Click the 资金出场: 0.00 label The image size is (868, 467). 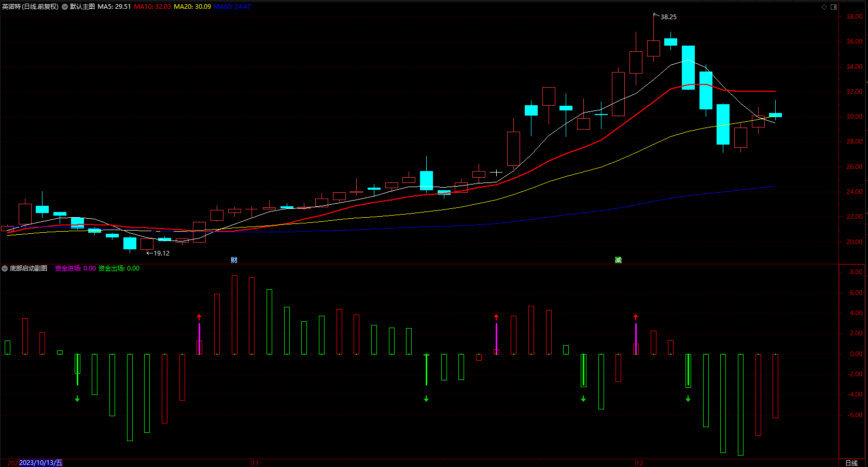point(119,268)
